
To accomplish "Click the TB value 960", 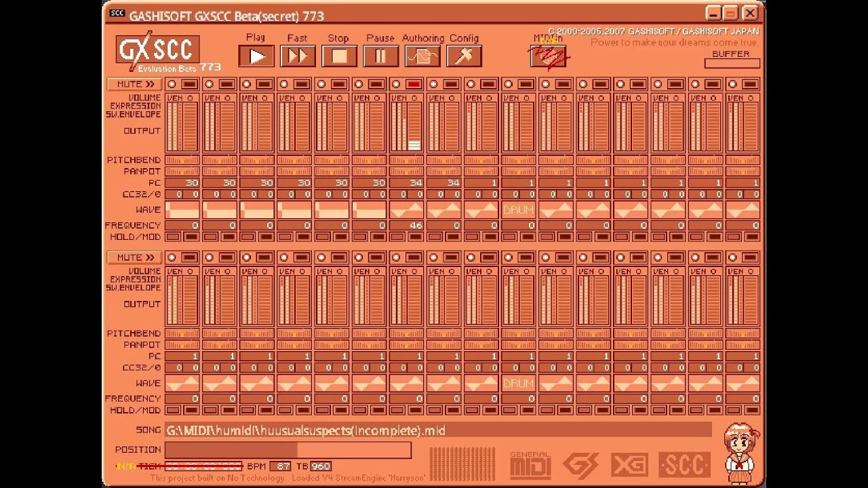I will [x=321, y=466].
